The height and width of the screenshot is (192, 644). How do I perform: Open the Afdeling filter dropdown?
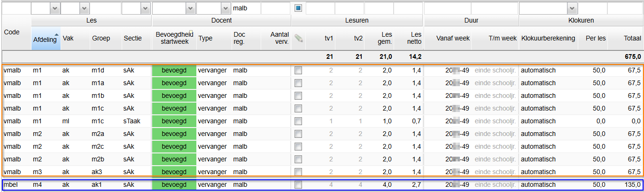click(x=54, y=8)
